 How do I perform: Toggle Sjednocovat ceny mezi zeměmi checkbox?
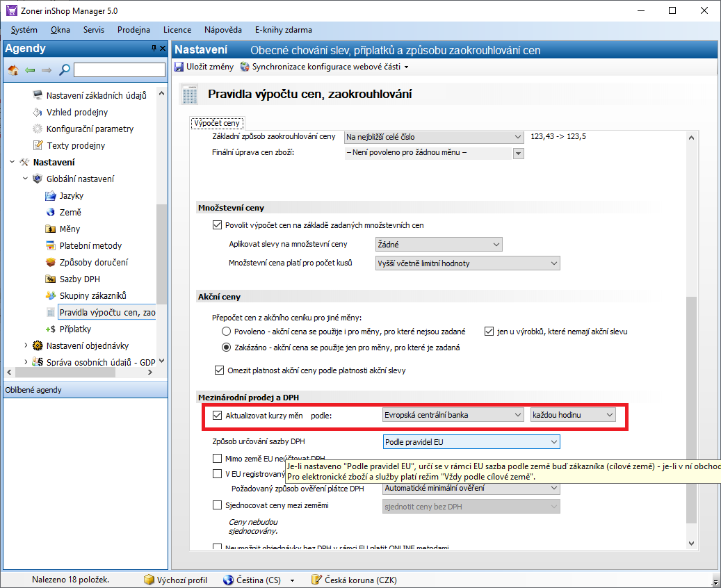click(x=217, y=505)
